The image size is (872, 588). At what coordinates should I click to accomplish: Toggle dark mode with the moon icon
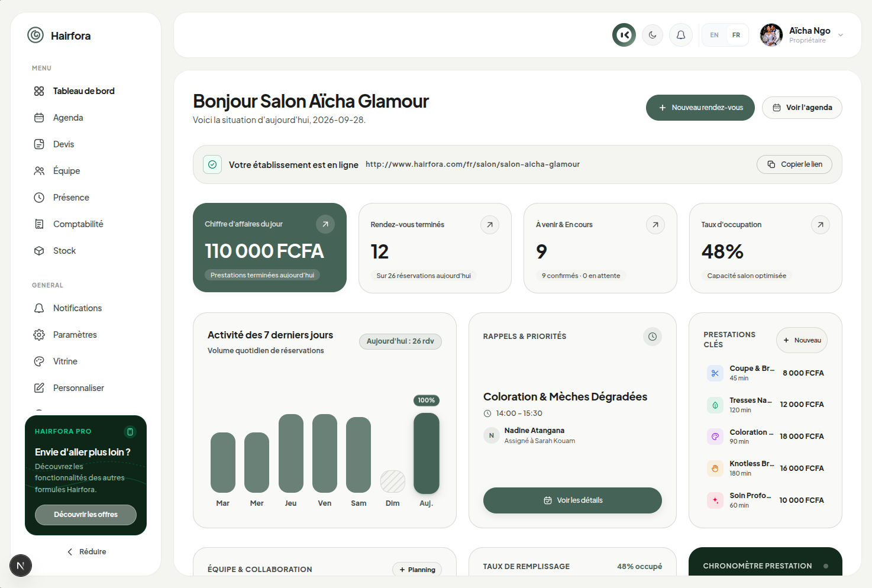pos(653,35)
